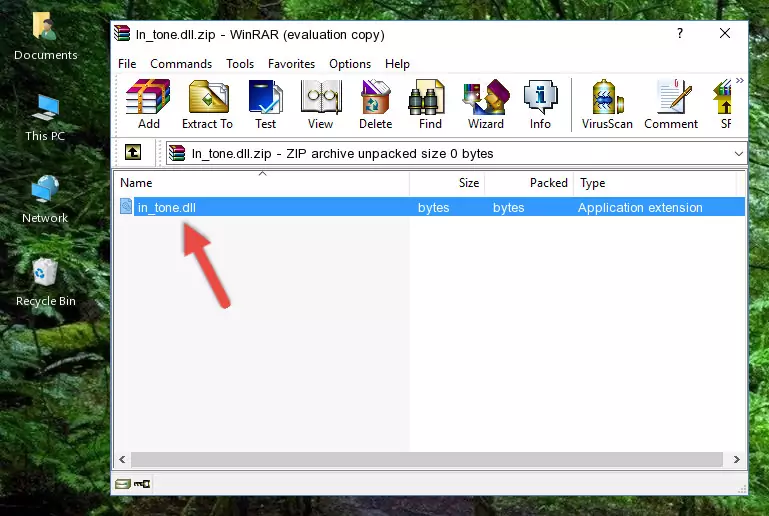The width and height of the screenshot is (769, 516).
Task: Click the WinRAR title bar app icon
Action: 122,33
